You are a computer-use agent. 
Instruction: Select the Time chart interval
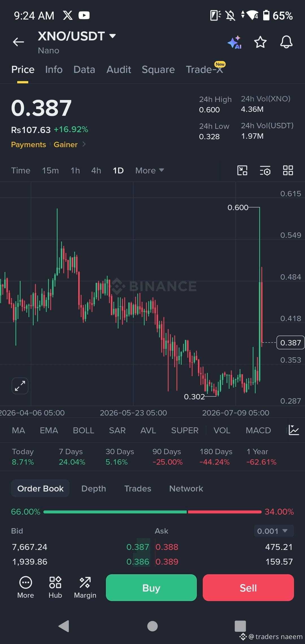pos(21,171)
